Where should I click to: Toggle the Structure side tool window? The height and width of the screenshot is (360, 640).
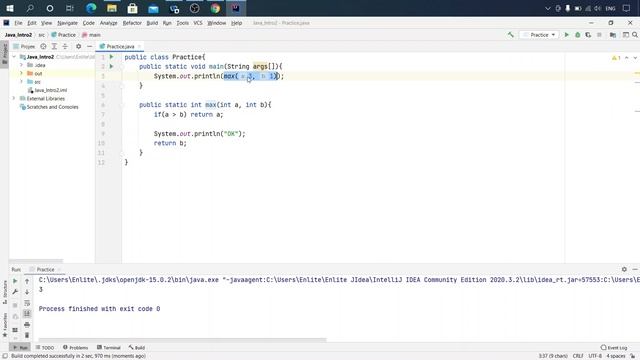tap(4, 292)
